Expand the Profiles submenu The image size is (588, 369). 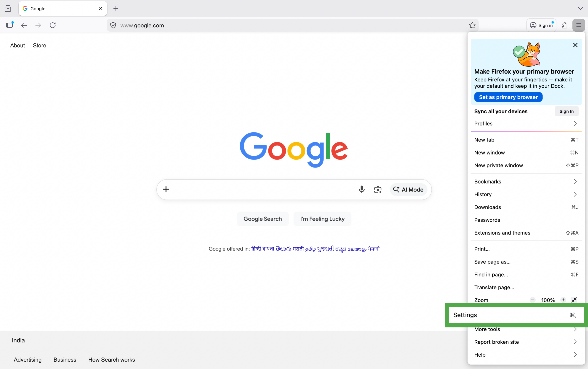[526, 123]
